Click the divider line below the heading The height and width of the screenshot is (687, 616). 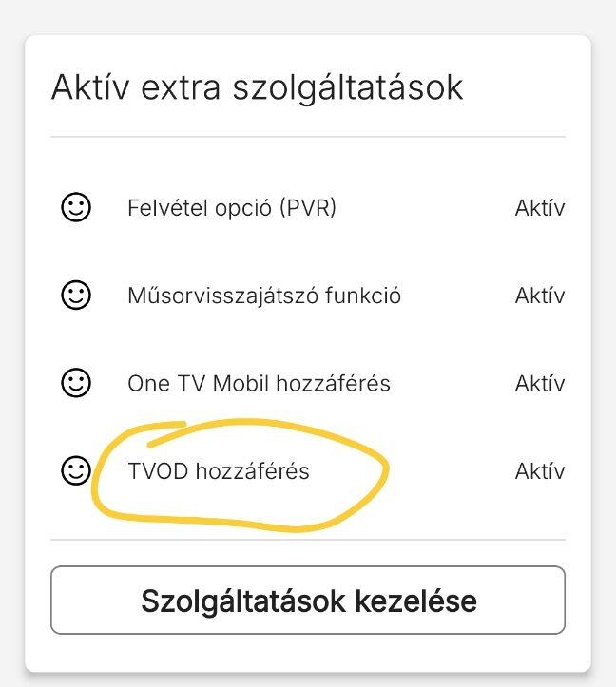(x=308, y=137)
